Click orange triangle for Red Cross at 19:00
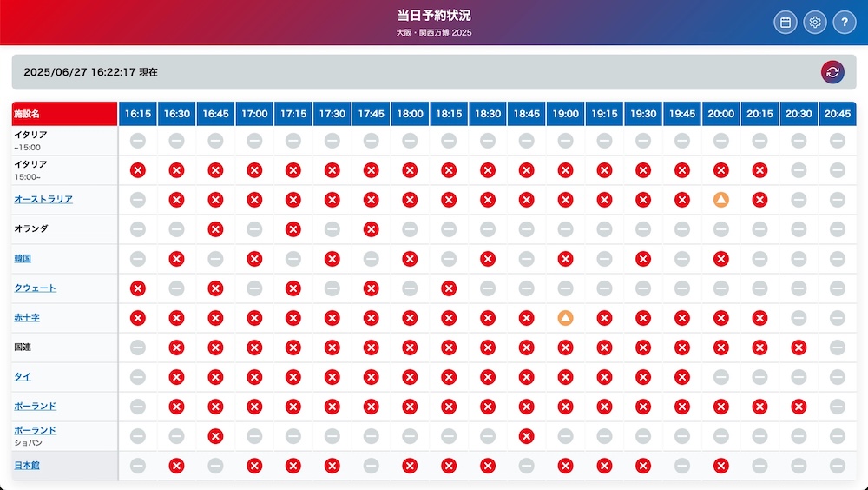 [565, 318]
